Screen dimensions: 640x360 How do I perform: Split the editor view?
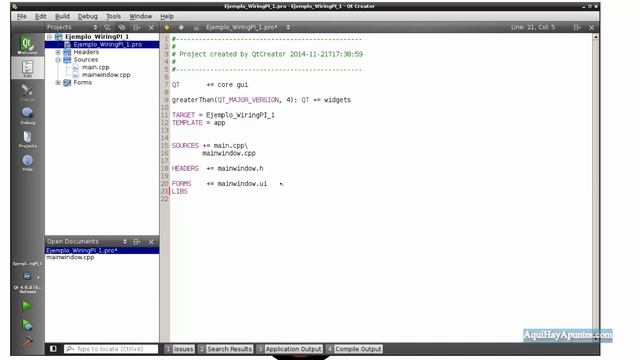577,27
